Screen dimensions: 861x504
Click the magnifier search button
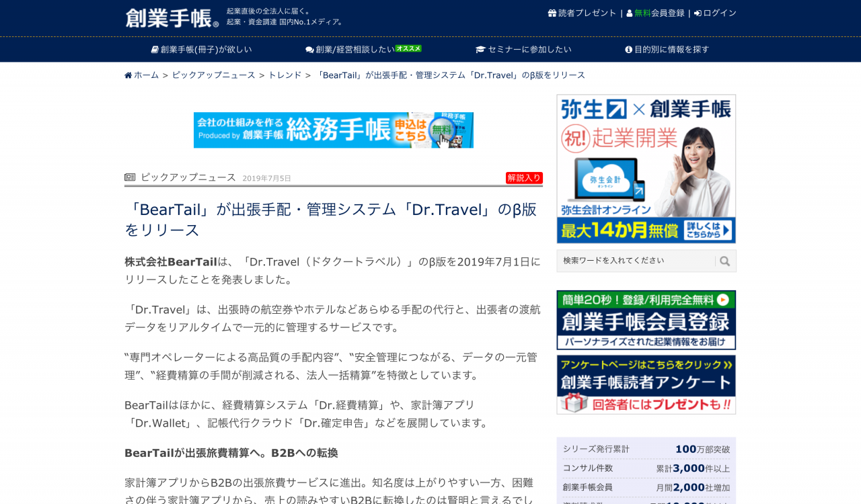pos(724,261)
